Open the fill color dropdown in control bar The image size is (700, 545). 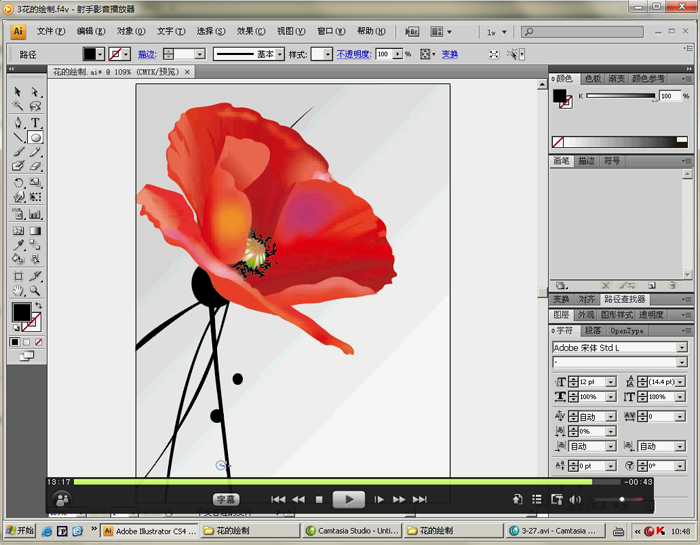(x=100, y=54)
